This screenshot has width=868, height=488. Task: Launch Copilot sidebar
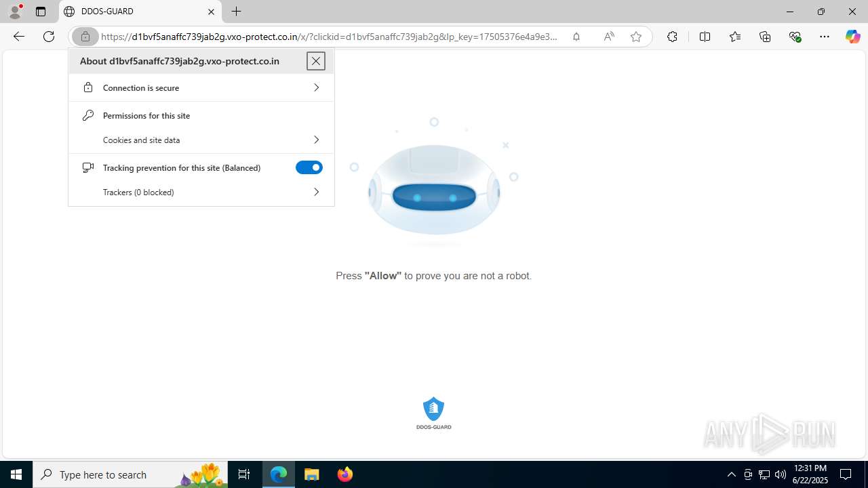pos(852,37)
